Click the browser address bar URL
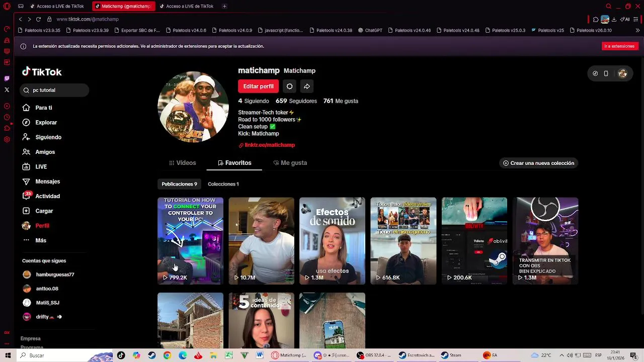This screenshot has height=362, width=644. pos(88,19)
